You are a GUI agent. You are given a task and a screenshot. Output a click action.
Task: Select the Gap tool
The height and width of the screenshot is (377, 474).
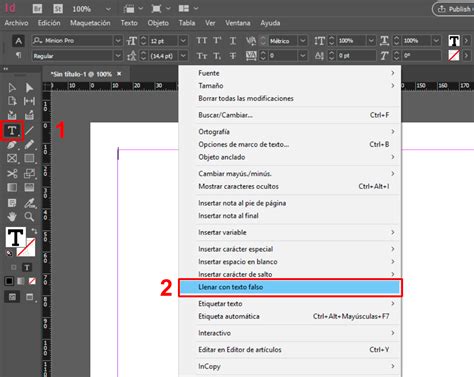29,101
